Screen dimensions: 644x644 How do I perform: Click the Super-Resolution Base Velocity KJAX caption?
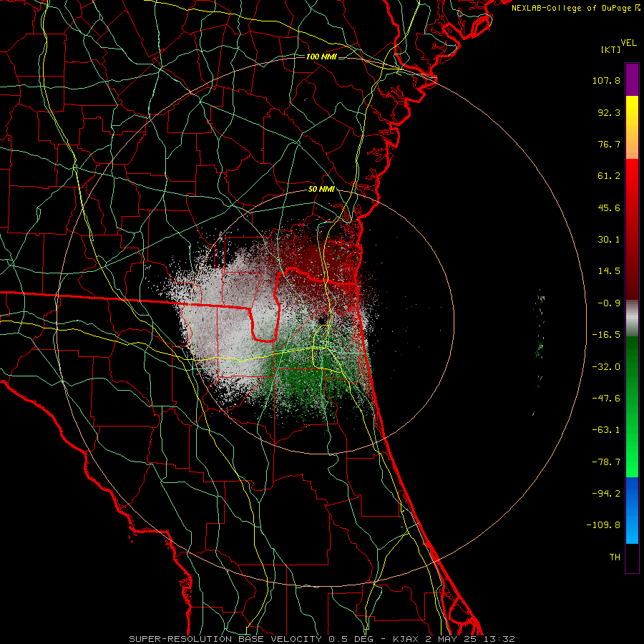(321, 639)
